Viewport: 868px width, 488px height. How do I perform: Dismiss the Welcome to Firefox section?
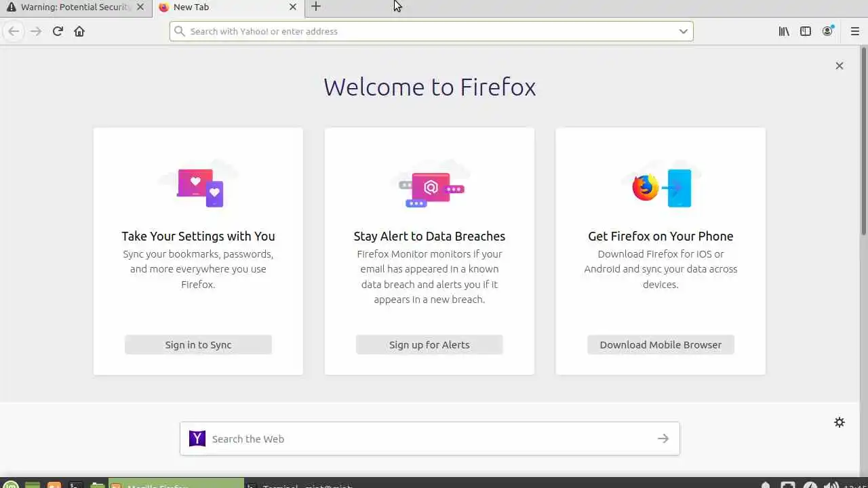tap(840, 66)
